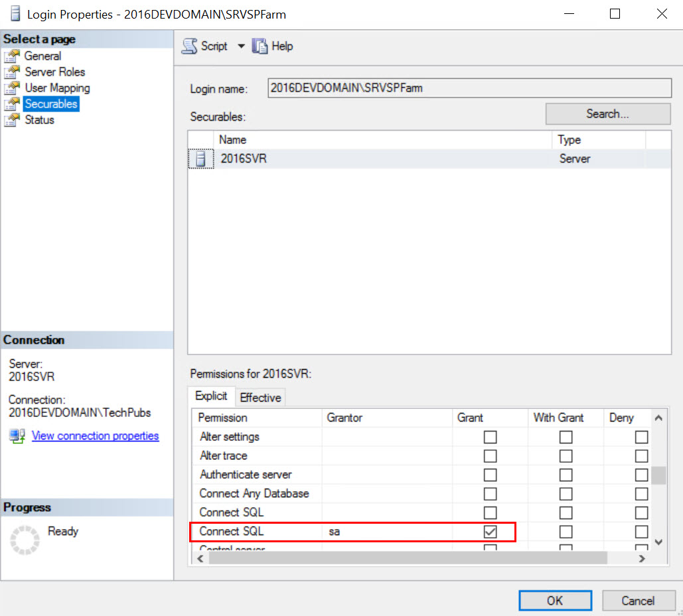Open the Server Roles page
The image size is (683, 616).
pos(54,72)
